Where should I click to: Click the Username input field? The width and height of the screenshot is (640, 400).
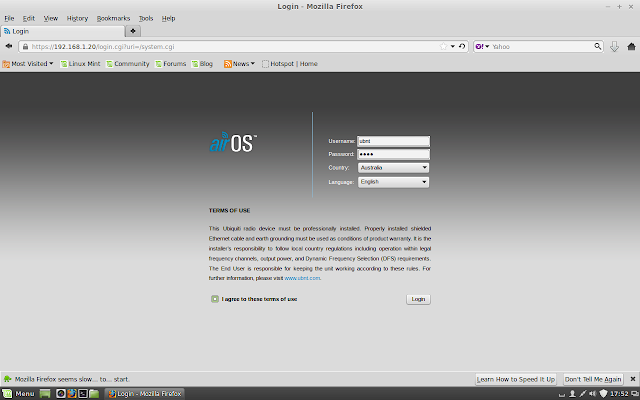coord(393,141)
